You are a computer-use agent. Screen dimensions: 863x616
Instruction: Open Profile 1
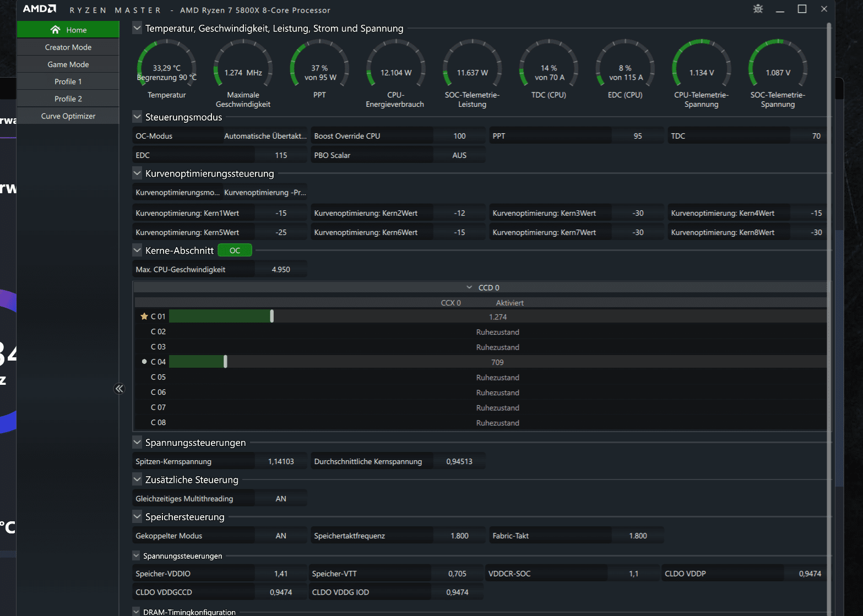coord(68,81)
